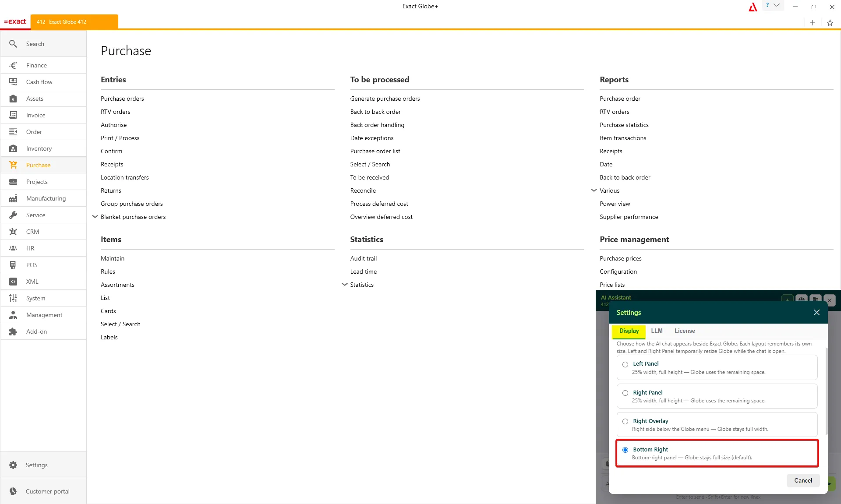Open the Service wrench icon

point(13,215)
